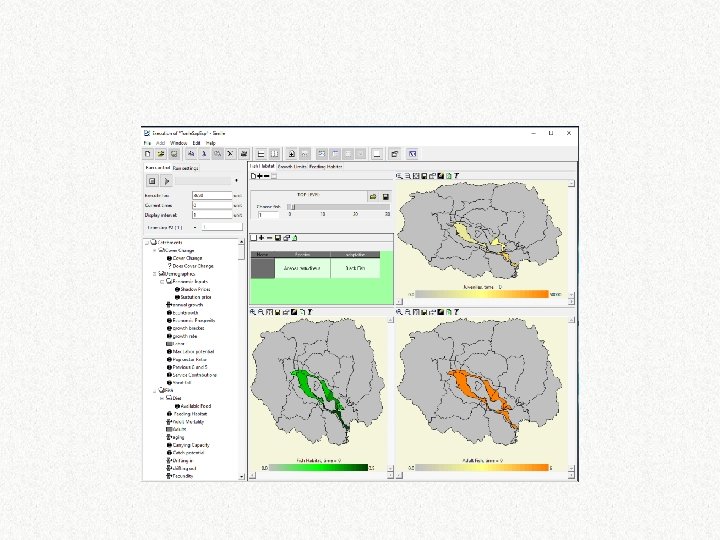Click the orange Adult Fish color legend bar
Screen dimensions: 720x540
[x=482, y=467]
